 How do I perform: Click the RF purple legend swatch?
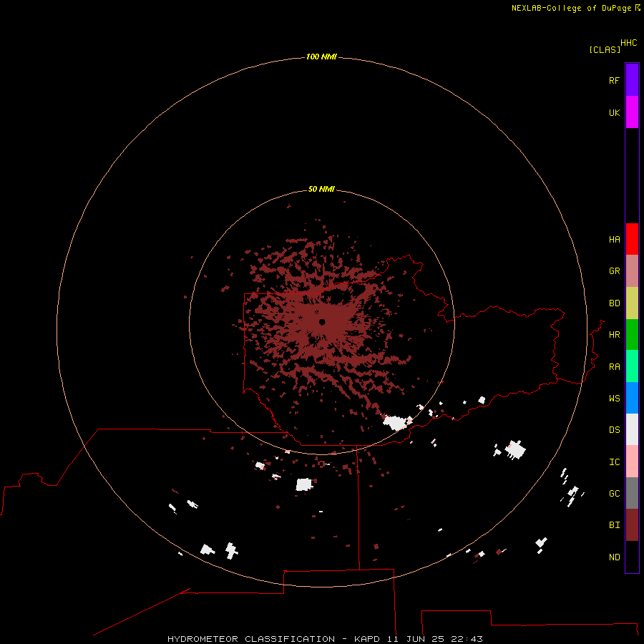point(632,80)
